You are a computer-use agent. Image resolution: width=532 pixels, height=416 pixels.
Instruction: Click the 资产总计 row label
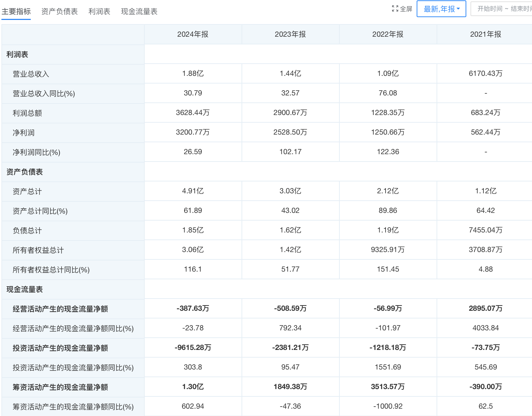(27, 192)
